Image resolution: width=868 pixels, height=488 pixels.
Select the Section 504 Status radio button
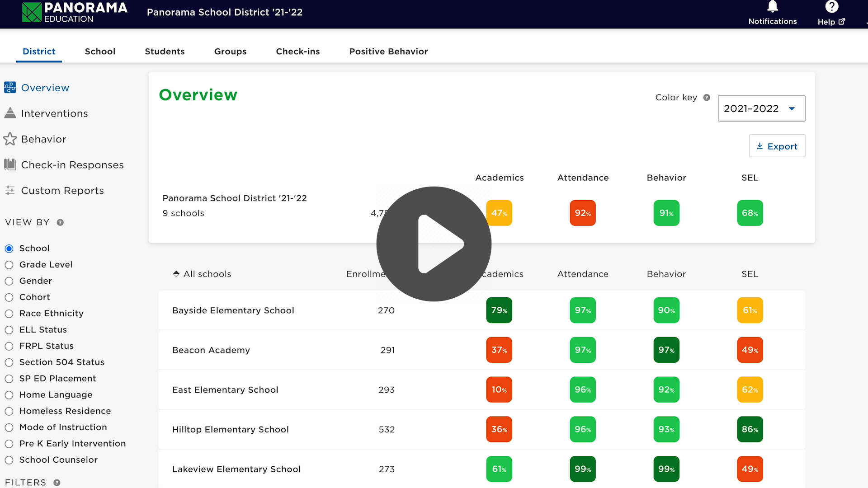pos(9,362)
